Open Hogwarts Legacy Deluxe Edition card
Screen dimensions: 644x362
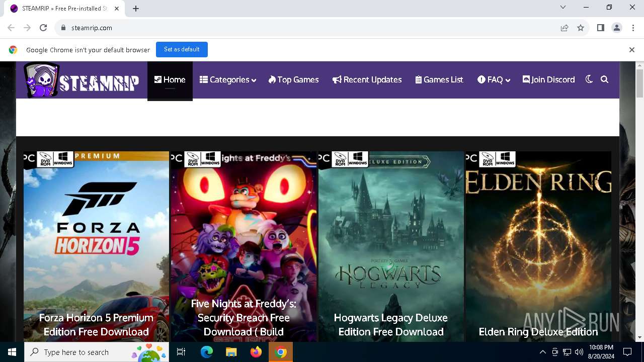391,246
